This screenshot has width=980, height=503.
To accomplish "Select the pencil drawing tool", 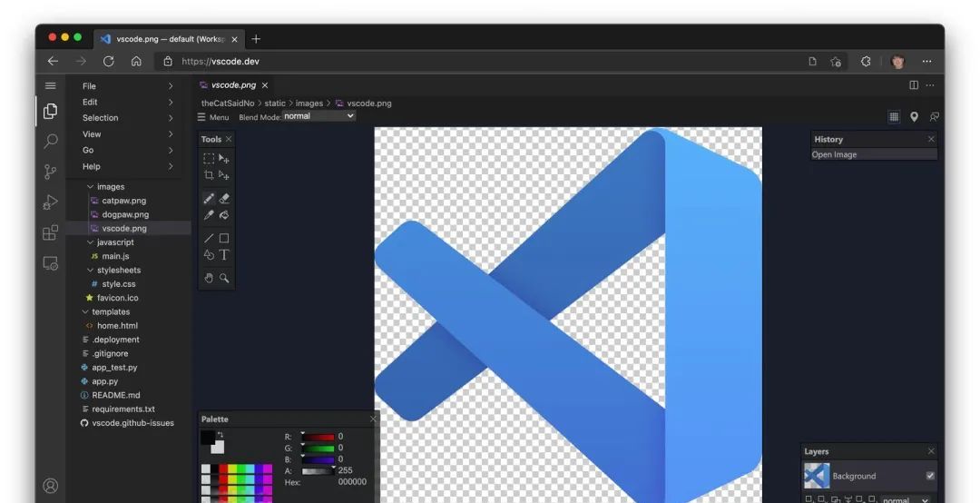I will pyautogui.click(x=209, y=198).
